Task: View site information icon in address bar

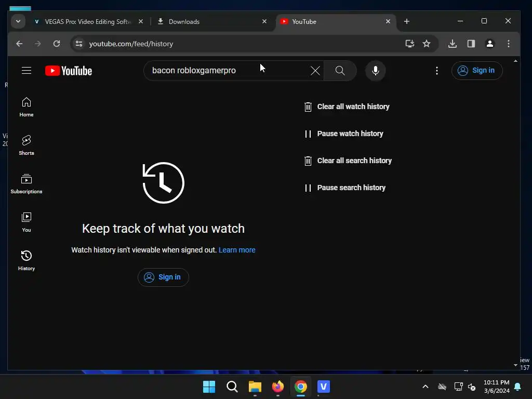Action: pos(79,44)
